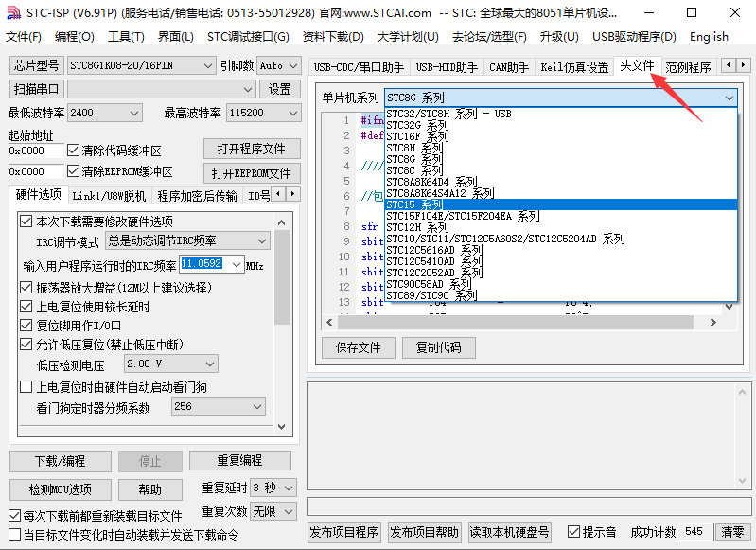
Task: Toggle 提示音 checkbox
Action: 573,532
